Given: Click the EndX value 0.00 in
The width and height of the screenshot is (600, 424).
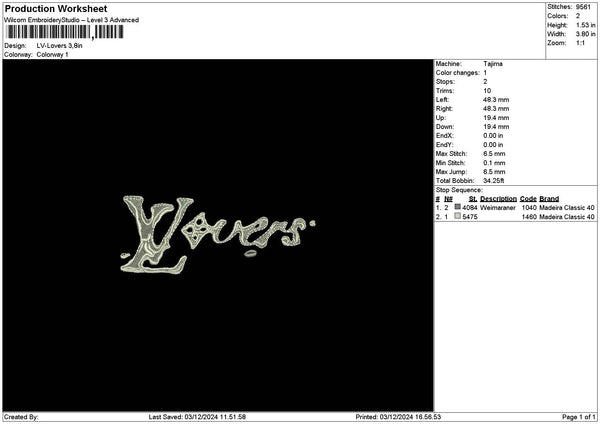Looking at the screenshot, I should point(493,136).
